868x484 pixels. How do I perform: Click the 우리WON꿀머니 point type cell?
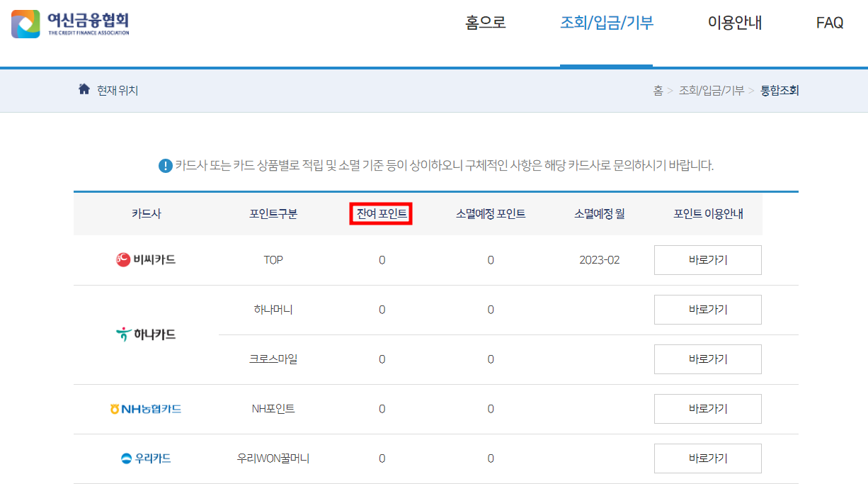tap(273, 458)
